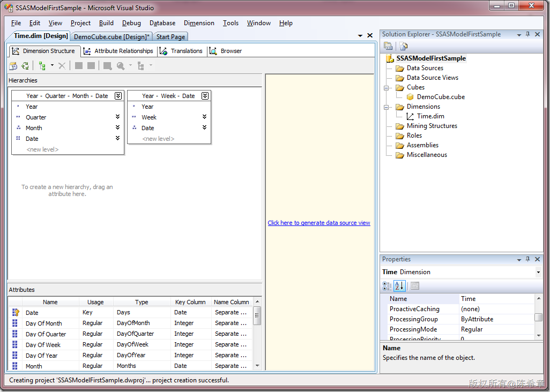The height and width of the screenshot is (392, 550).
Task: Select the Mining Structures folder
Action: [432, 126]
